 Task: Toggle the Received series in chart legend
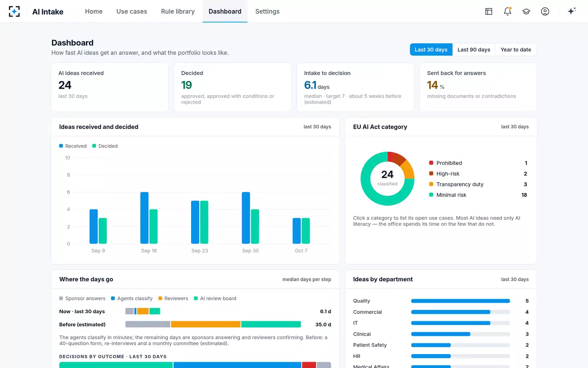(73, 146)
